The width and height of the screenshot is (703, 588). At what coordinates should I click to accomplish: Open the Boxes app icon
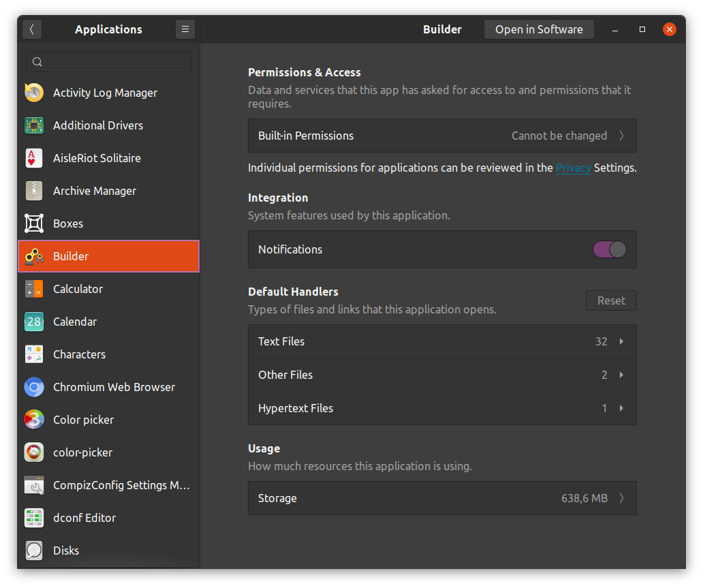(34, 223)
